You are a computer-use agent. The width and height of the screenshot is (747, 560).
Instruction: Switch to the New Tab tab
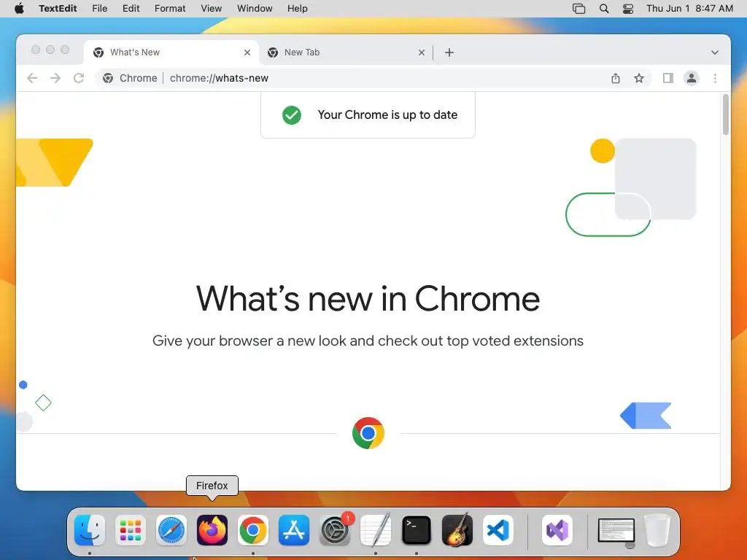coord(346,52)
